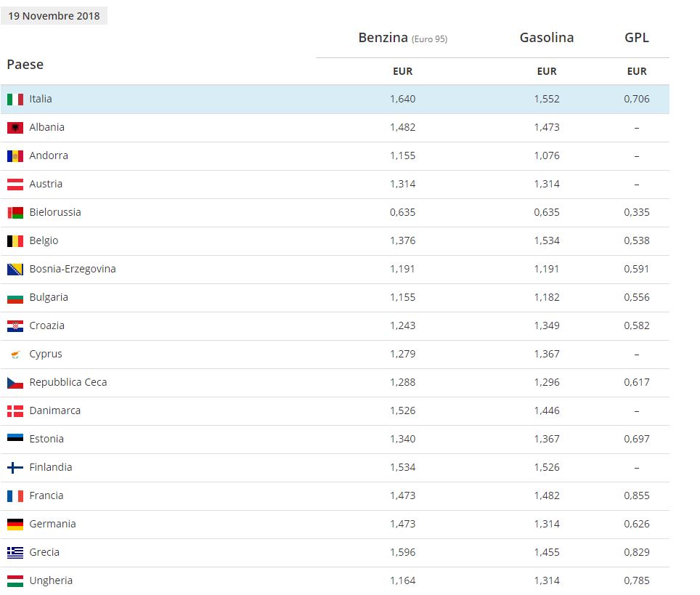Click the Albania flag icon
Viewport: 700px width, 595px height.
click(x=15, y=128)
